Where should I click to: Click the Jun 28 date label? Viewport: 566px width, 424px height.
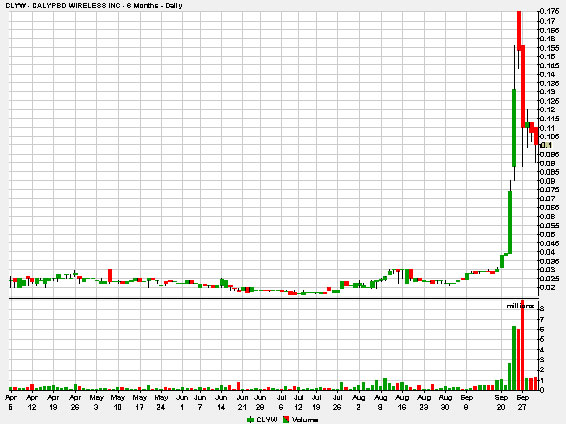(x=260, y=402)
